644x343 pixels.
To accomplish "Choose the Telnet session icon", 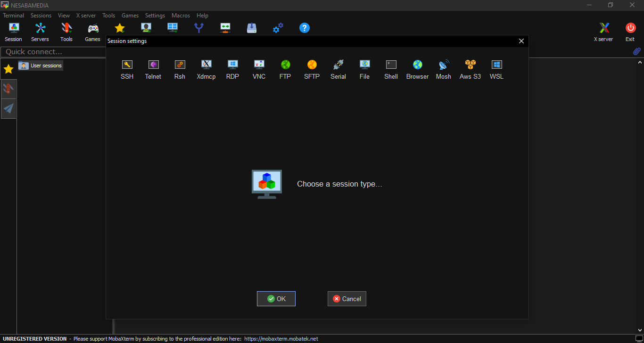I will click(153, 69).
